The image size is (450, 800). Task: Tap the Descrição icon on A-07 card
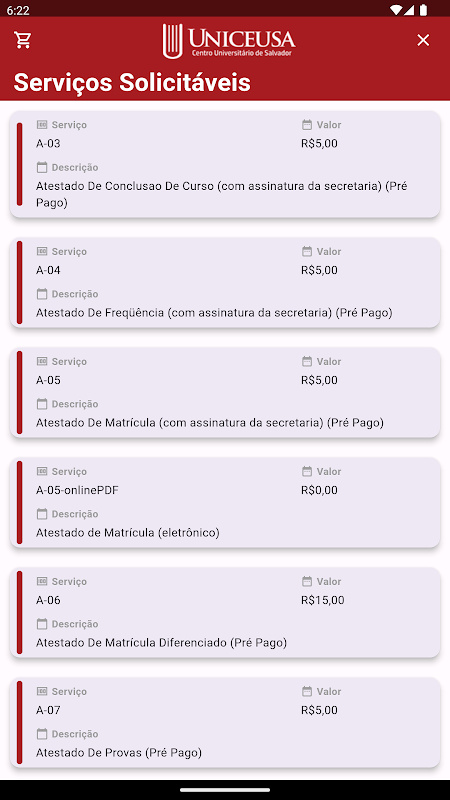tap(42, 734)
